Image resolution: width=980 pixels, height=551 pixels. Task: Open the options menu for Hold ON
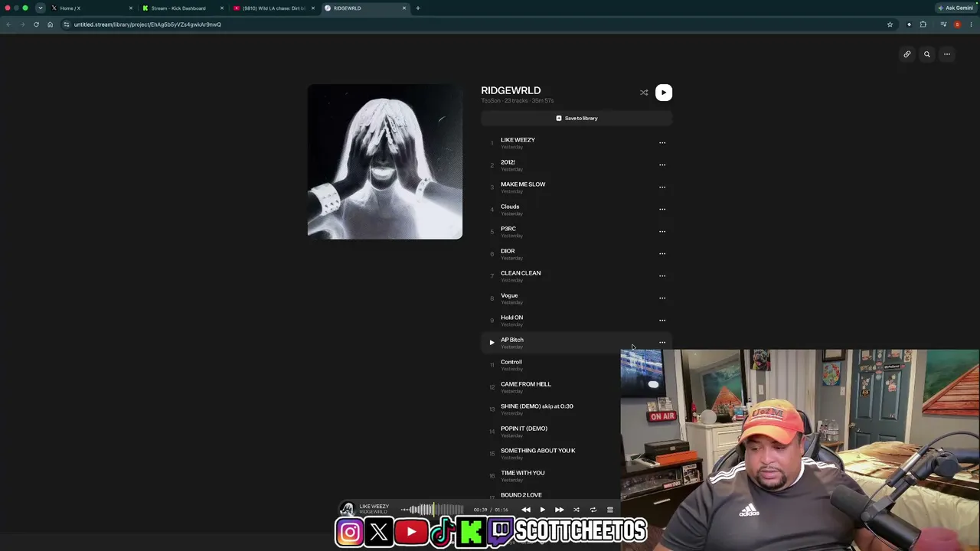(x=662, y=320)
